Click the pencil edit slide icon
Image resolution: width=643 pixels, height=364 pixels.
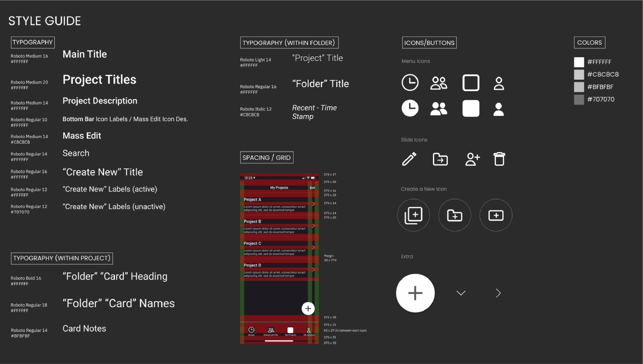click(x=409, y=159)
